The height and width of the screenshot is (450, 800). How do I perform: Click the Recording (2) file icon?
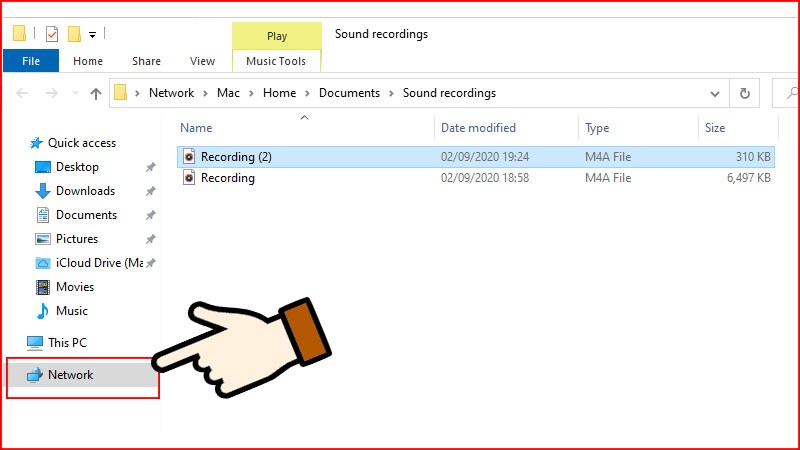(189, 157)
